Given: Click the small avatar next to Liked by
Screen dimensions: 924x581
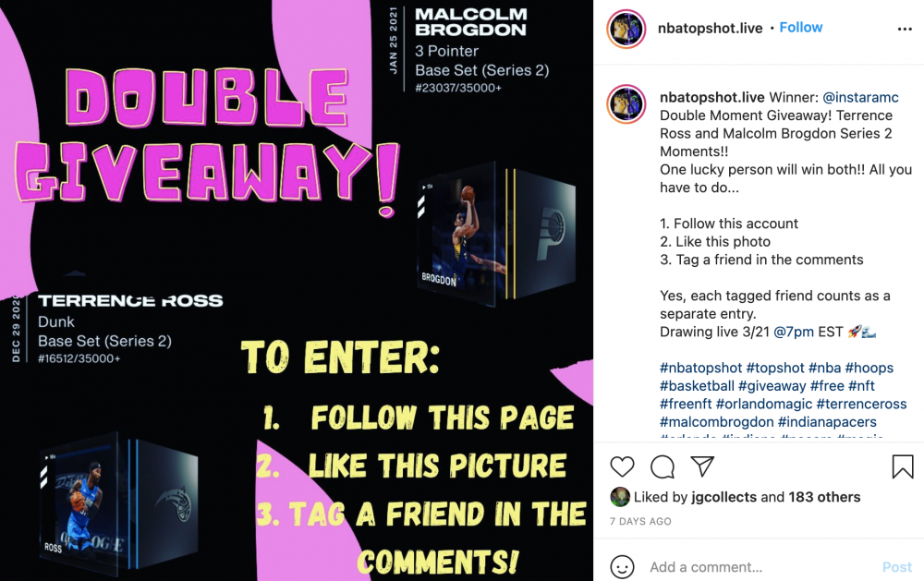Looking at the screenshot, I should 619,497.
